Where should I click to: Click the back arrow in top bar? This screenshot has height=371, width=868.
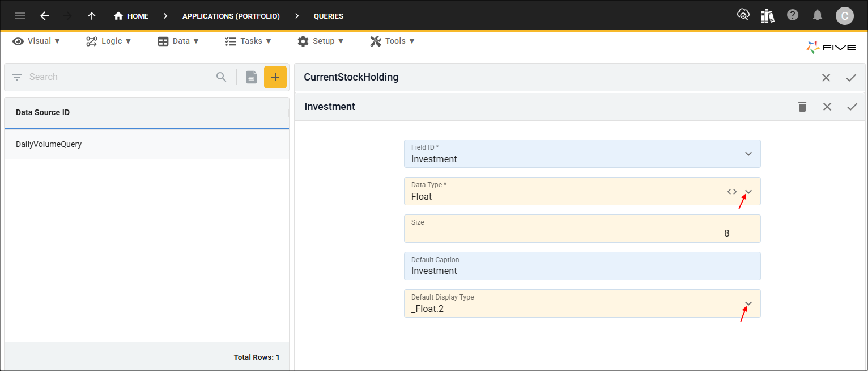click(x=45, y=16)
